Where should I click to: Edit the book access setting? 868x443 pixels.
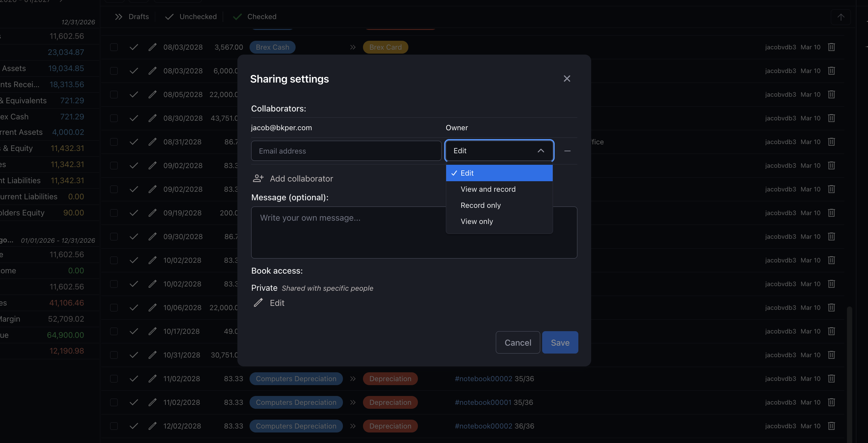tap(269, 303)
